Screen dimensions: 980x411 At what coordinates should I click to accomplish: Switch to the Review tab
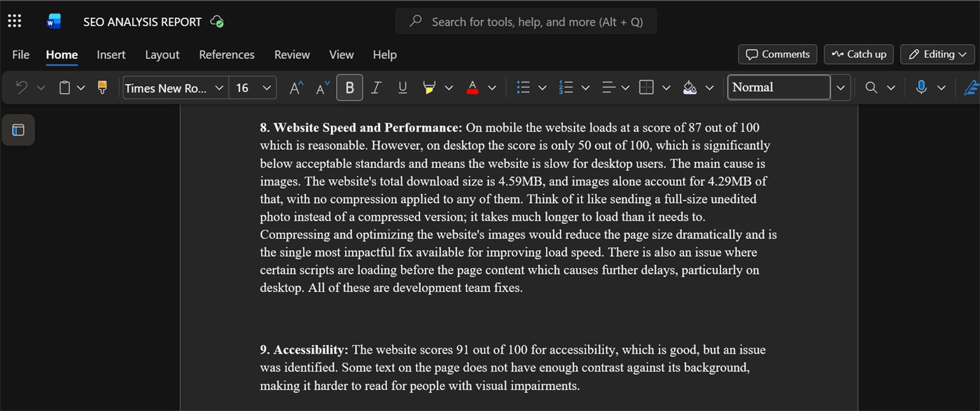(x=292, y=55)
